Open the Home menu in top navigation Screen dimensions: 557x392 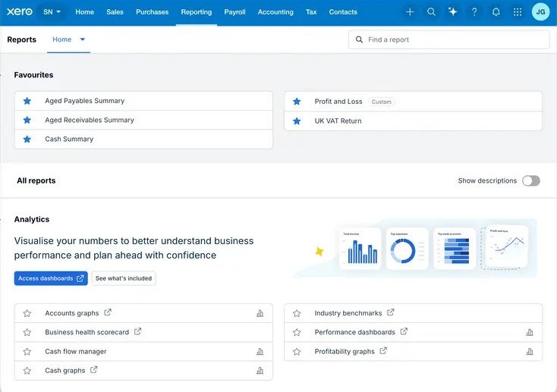pyautogui.click(x=84, y=11)
